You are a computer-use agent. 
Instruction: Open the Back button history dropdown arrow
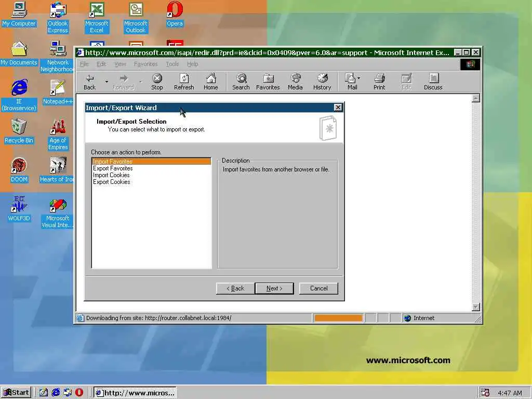(107, 82)
